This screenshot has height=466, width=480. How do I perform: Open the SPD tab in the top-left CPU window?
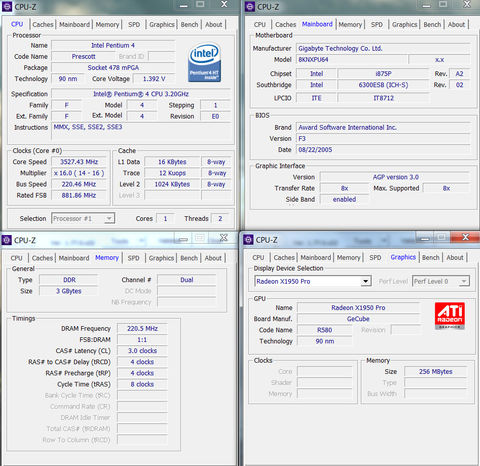click(x=134, y=25)
